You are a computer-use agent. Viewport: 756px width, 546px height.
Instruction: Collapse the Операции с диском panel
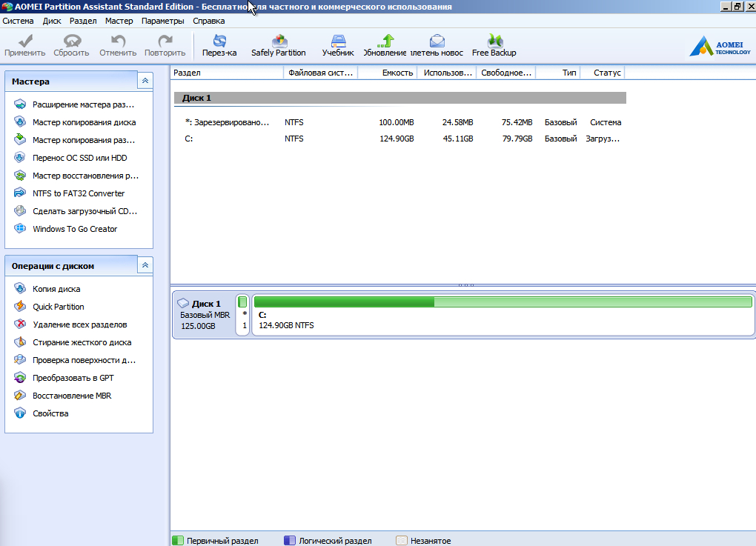coord(146,265)
